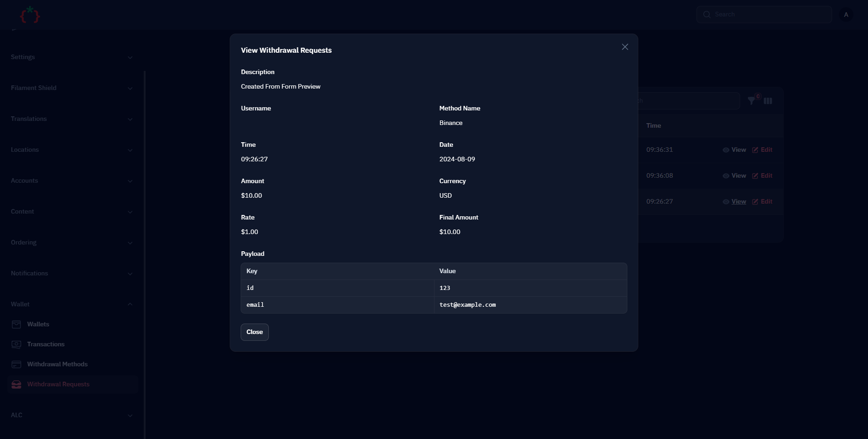
Task: Click the Wallets sidebar icon
Action: tap(16, 324)
